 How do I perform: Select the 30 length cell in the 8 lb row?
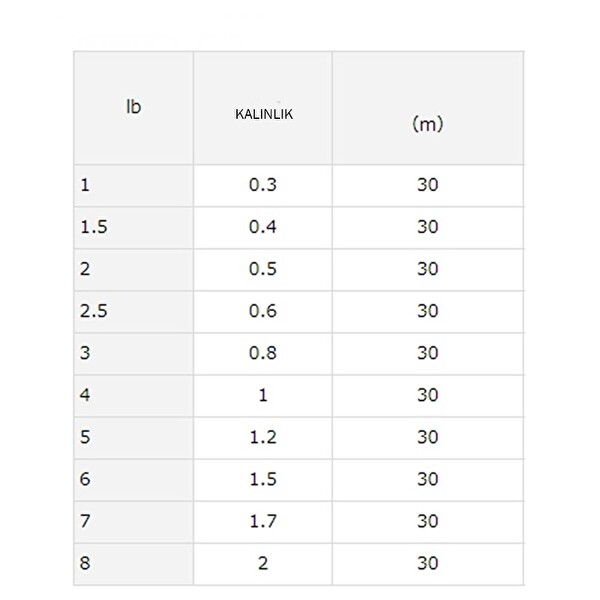tap(428, 563)
